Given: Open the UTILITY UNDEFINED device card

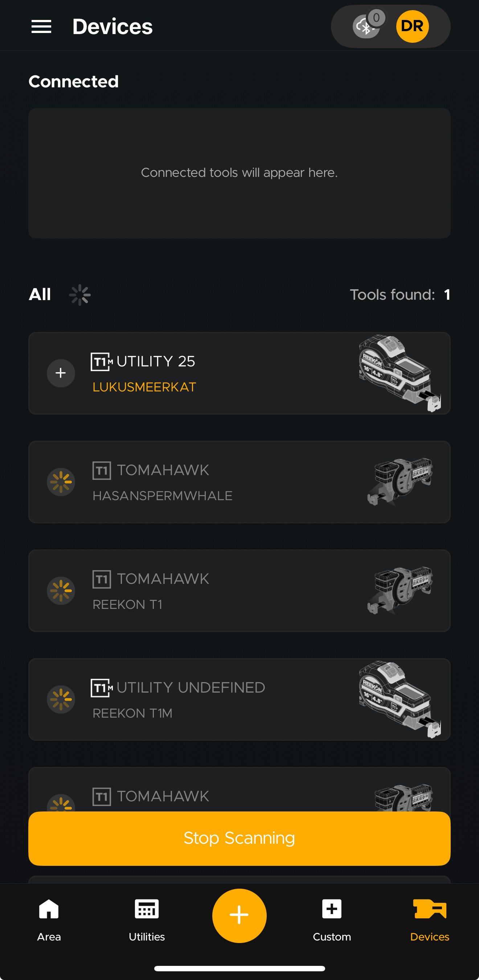Looking at the screenshot, I should (239, 699).
